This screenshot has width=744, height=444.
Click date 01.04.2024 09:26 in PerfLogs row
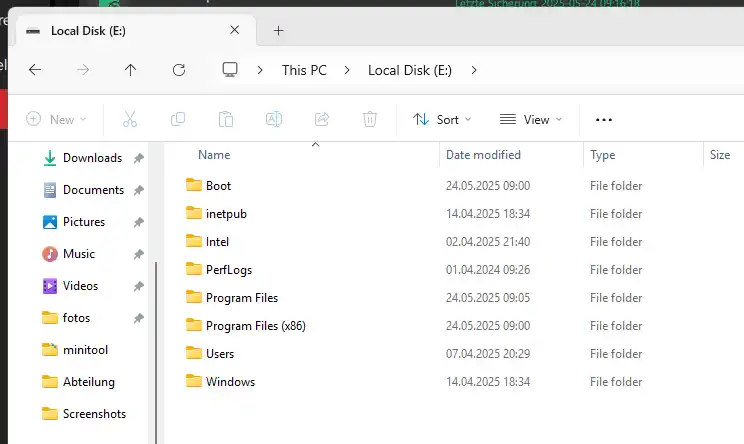(x=488, y=269)
